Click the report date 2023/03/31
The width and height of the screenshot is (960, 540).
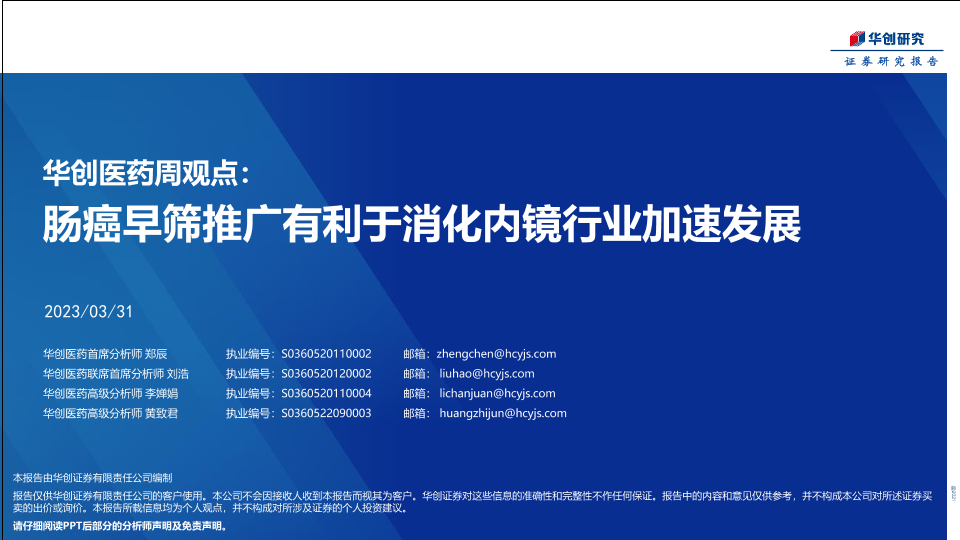pos(89,311)
